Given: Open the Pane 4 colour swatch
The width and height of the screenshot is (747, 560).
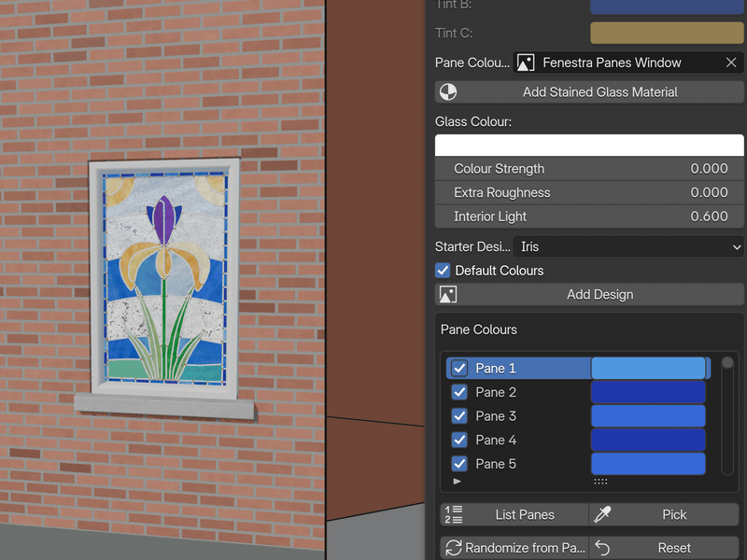Looking at the screenshot, I should tap(648, 440).
